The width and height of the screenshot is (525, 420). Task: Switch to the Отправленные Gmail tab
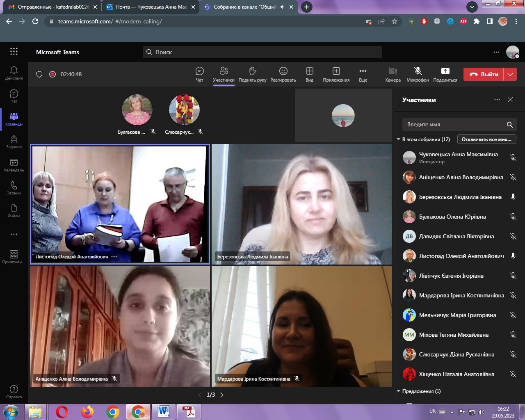coord(52,7)
